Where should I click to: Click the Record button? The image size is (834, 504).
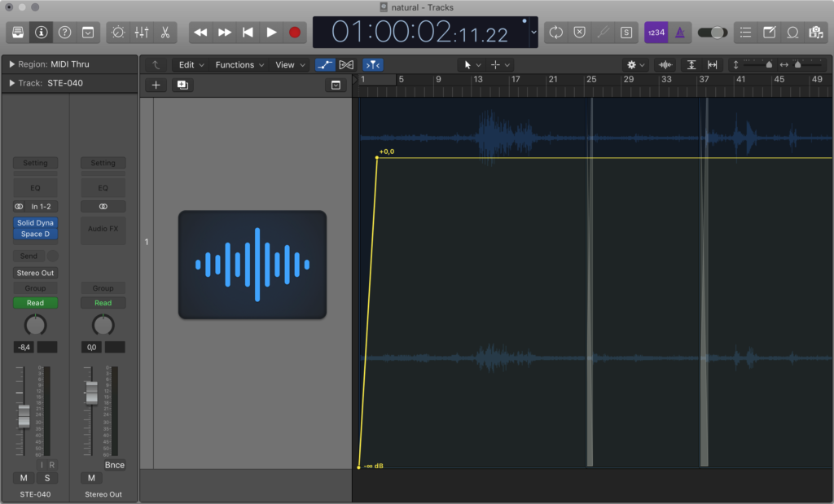295,33
